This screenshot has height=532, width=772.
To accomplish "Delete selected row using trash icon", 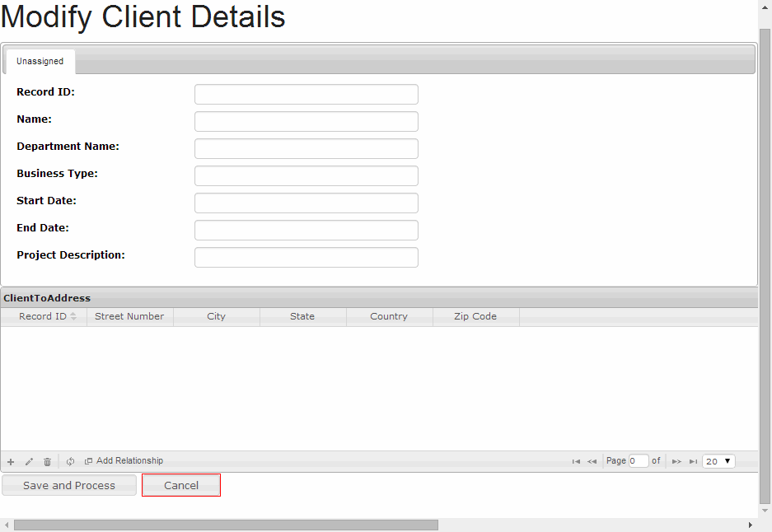I will click(47, 462).
